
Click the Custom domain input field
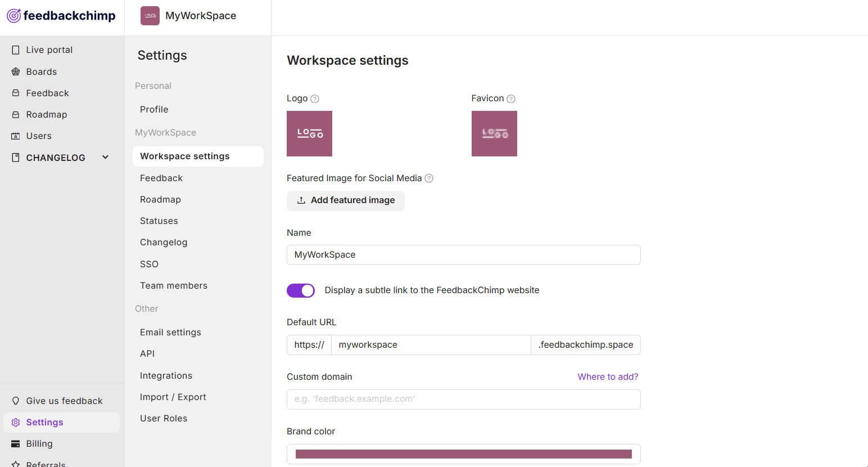464,399
